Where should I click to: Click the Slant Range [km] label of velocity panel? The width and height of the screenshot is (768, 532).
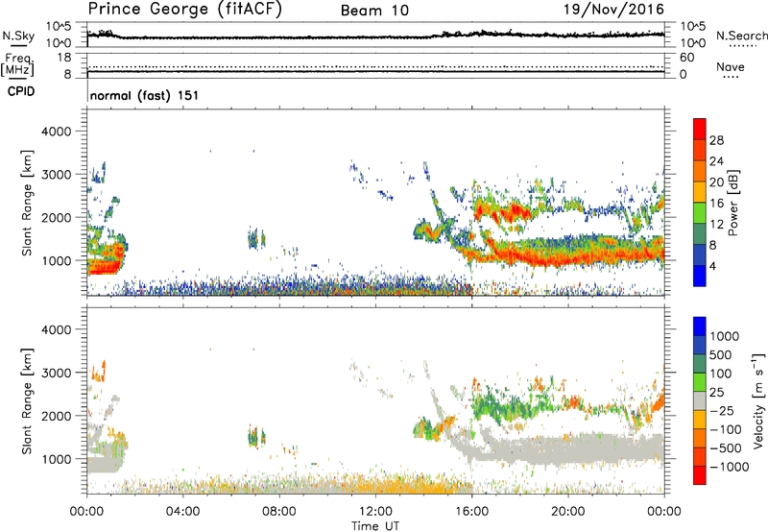click(27, 401)
